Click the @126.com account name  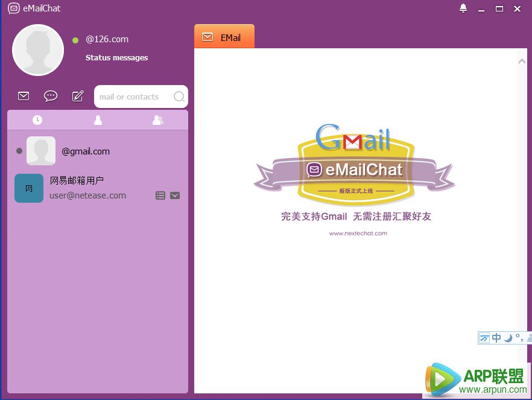pos(107,39)
